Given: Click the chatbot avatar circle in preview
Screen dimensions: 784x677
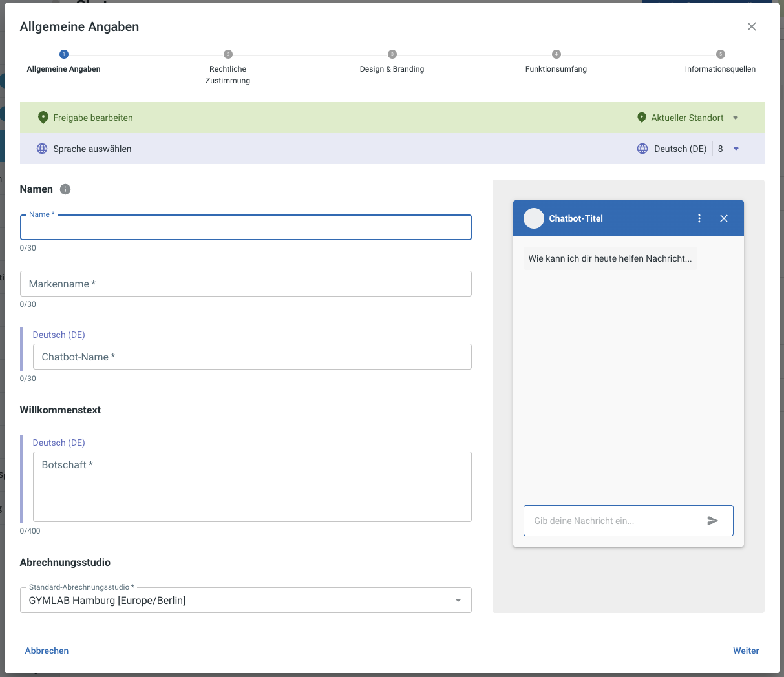Looking at the screenshot, I should pos(534,218).
